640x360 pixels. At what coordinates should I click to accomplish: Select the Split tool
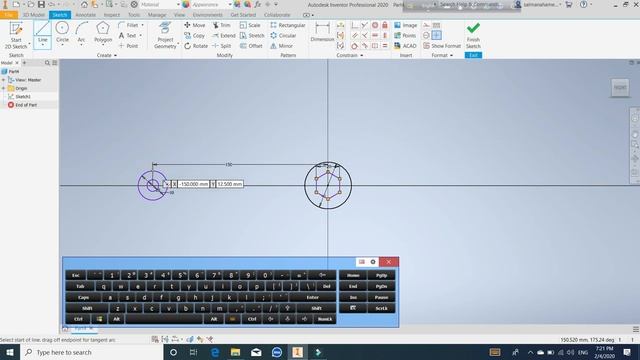click(222, 46)
